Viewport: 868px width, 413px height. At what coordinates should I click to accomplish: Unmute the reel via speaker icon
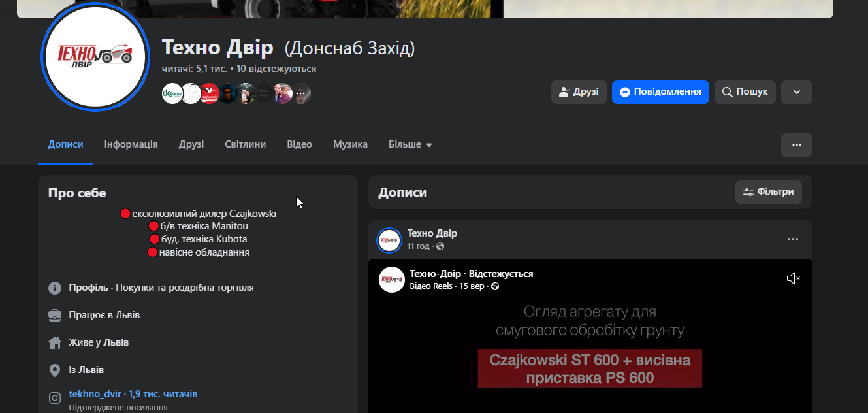pyautogui.click(x=793, y=279)
